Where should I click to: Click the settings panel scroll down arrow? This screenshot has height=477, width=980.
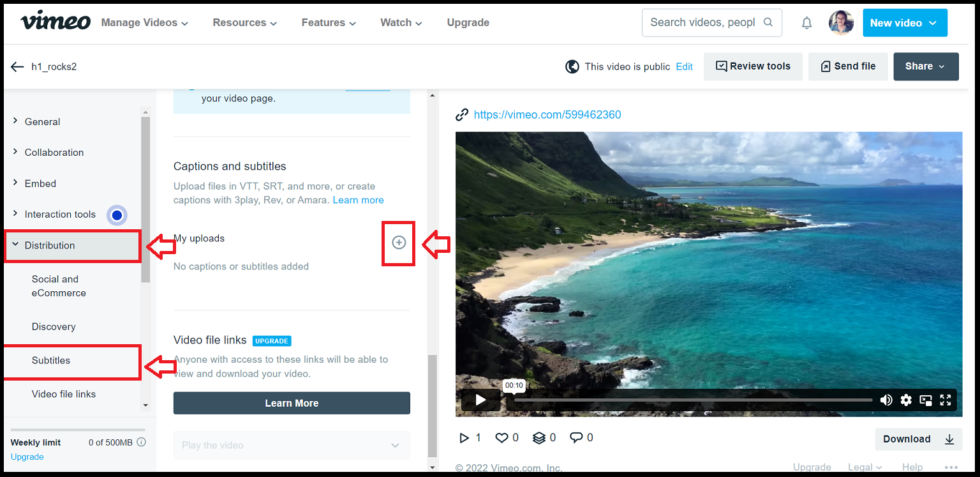coord(433,467)
